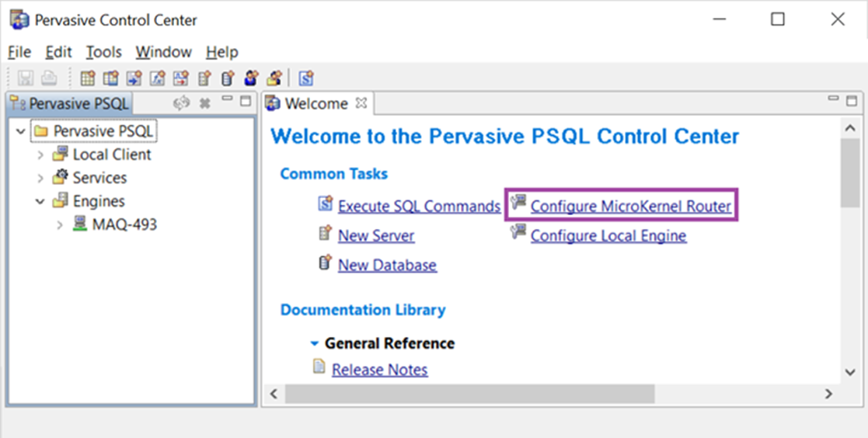This screenshot has width=868, height=438.
Task: Click the New Group toolbar icon
Action: coord(274,78)
